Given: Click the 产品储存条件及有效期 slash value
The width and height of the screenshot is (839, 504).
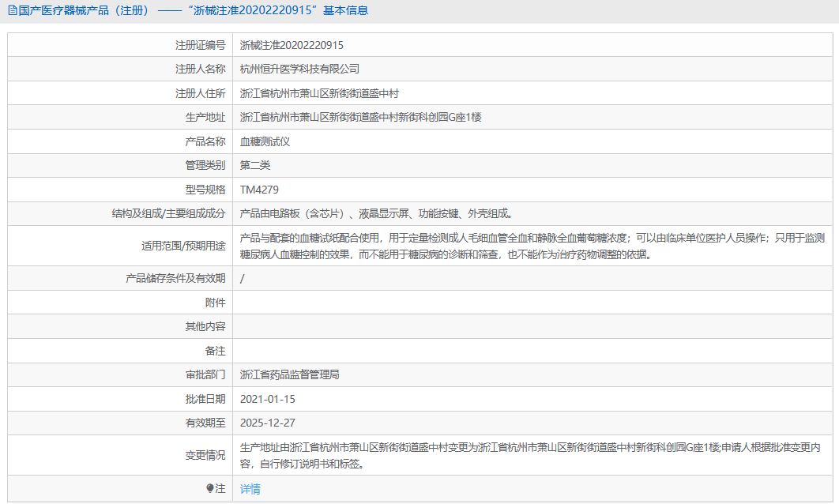Looking at the screenshot, I should 242,278.
